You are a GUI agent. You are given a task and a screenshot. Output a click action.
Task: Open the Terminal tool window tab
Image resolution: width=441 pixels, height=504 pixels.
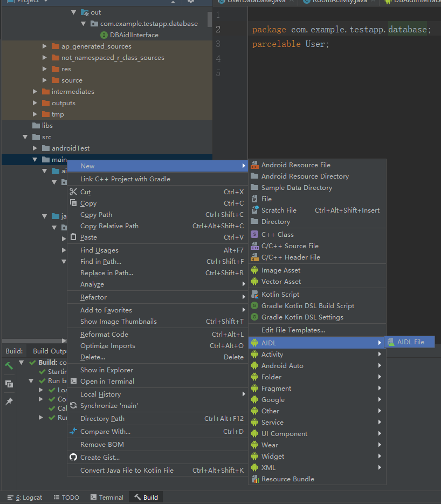[107, 497]
